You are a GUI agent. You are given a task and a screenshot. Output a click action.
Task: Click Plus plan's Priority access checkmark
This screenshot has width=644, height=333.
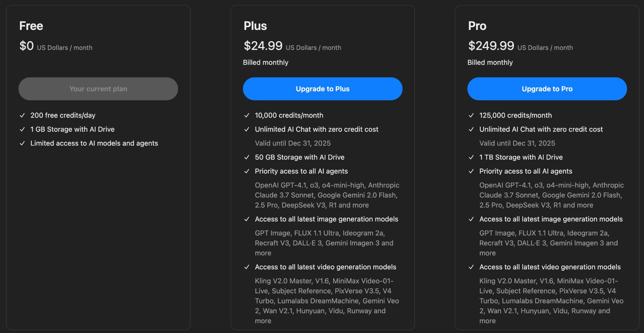pos(247,171)
